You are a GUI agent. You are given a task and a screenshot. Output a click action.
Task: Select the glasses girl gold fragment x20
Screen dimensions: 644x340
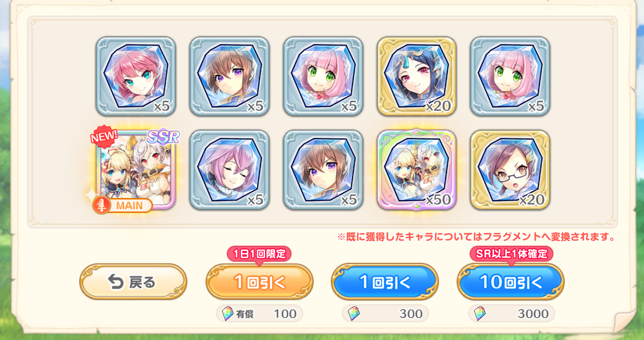[x=510, y=169]
